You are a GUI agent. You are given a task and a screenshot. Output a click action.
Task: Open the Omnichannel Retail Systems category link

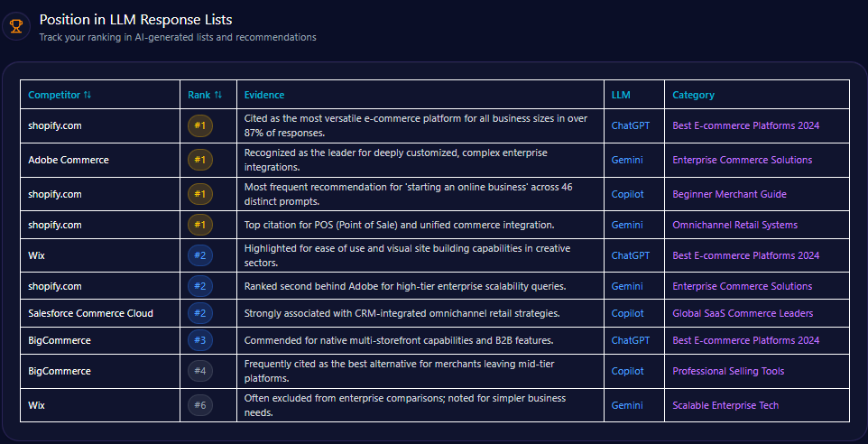pyautogui.click(x=734, y=225)
